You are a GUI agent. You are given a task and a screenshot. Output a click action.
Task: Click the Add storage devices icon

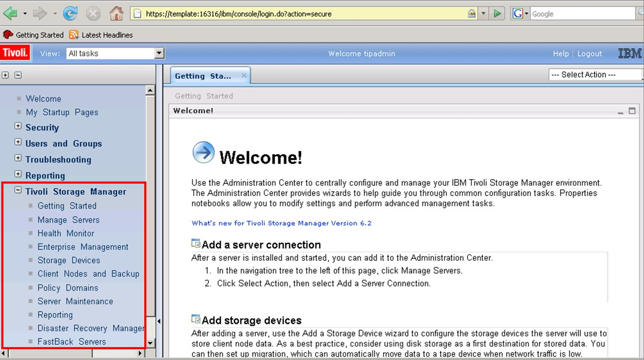[196, 319]
